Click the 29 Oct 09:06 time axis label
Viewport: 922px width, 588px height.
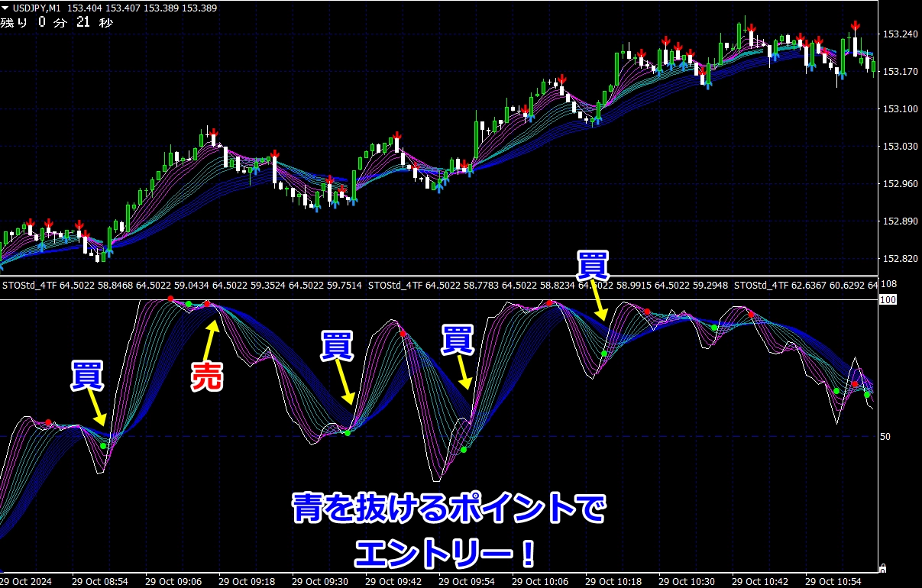coord(174,581)
